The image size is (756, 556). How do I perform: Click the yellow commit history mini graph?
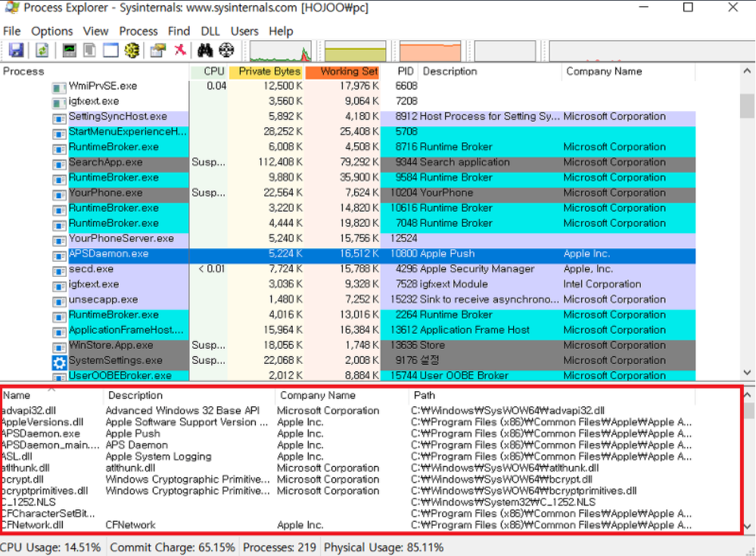(356, 51)
